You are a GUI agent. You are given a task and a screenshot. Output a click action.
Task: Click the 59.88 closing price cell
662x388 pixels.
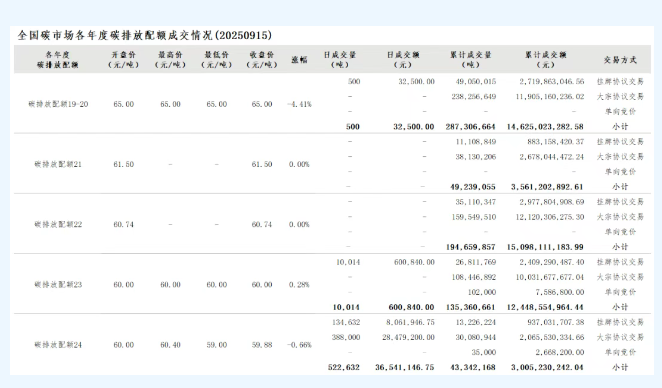coord(262,345)
